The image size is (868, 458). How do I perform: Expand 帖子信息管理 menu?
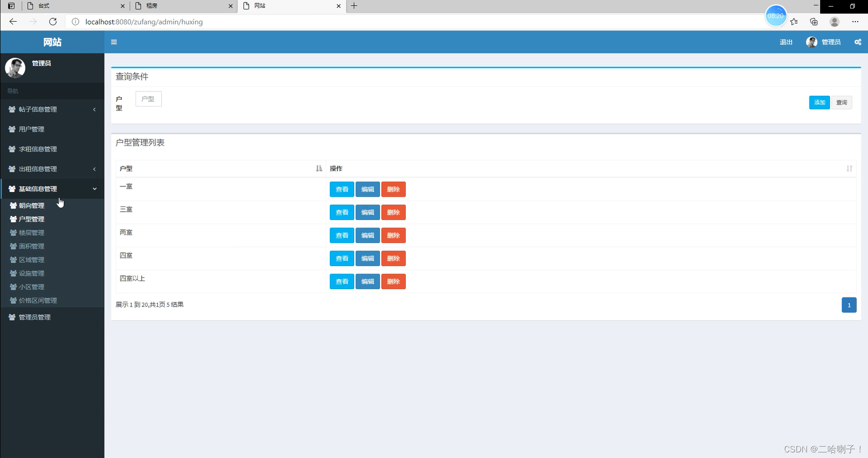[52, 109]
